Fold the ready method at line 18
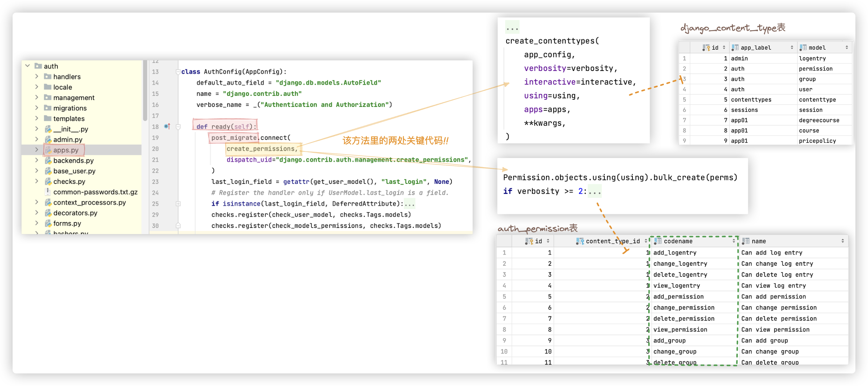 click(x=178, y=127)
